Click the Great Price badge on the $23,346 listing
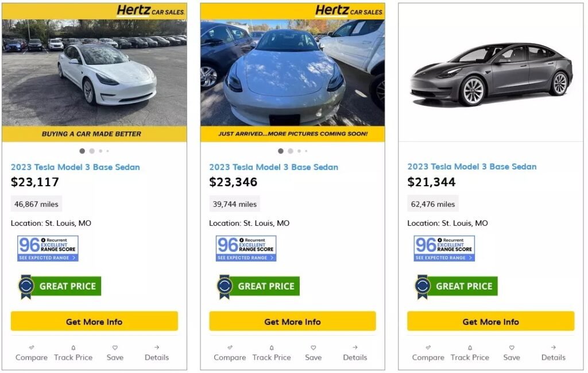The height and width of the screenshot is (373, 588). (x=258, y=286)
